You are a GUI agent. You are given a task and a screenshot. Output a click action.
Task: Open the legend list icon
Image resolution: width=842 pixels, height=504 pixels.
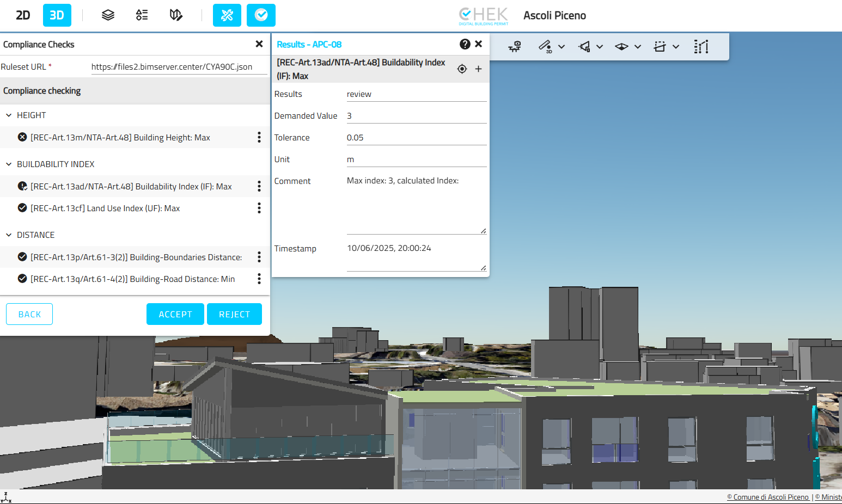tap(142, 15)
